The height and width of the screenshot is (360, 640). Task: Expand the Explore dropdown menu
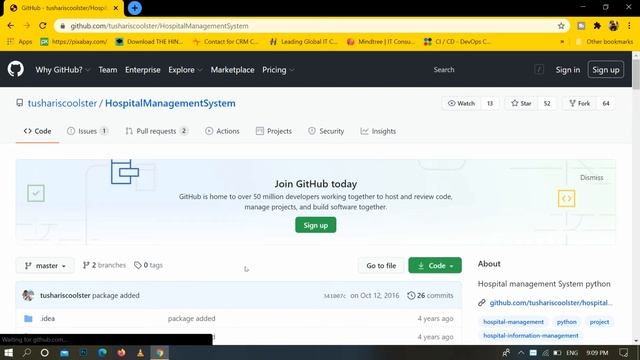pyautogui.click(x=185, y=70)
